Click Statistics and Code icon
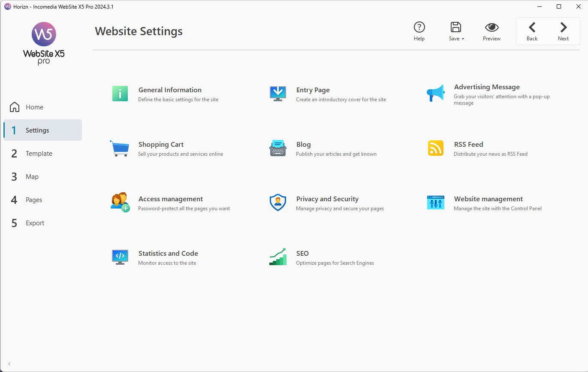Screen dimensions: 588x372 click(120, 257)
